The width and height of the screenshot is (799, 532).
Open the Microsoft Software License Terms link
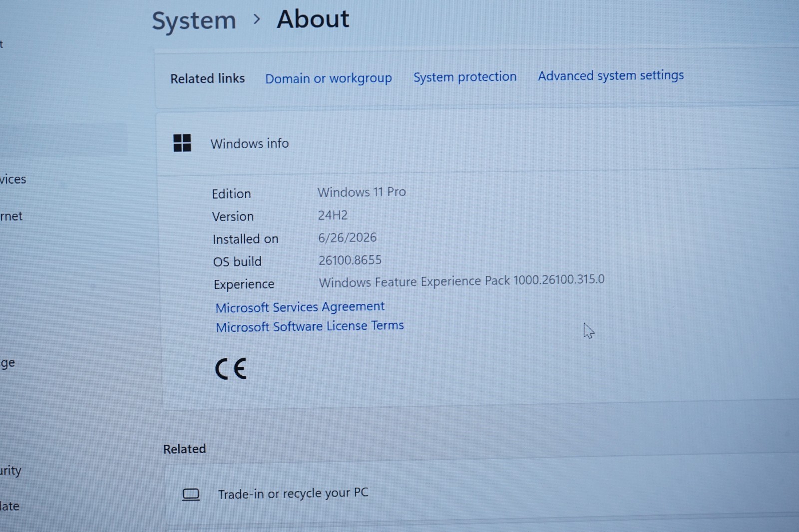[x=310, y=326]
